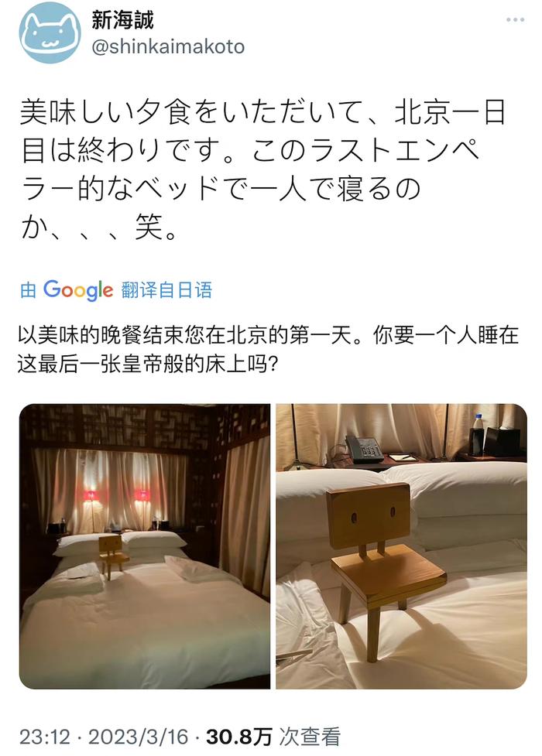Open the cat profile avatar

click(50, 33)
